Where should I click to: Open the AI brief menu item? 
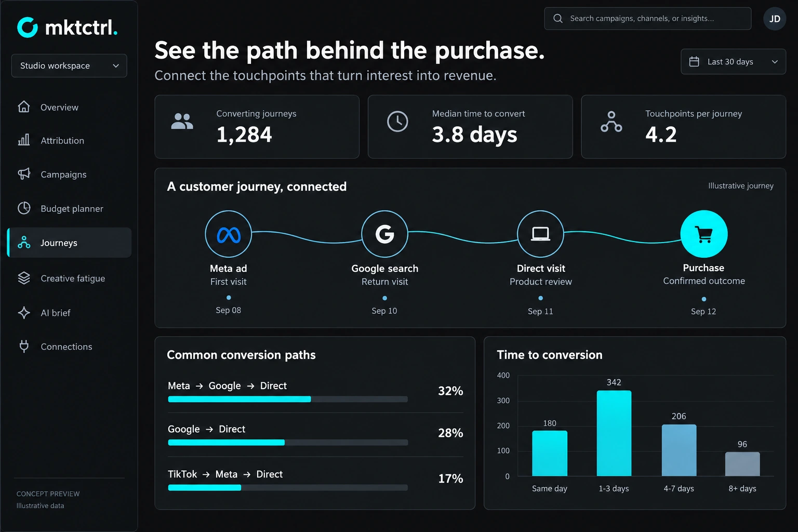(x=69, y=313)
